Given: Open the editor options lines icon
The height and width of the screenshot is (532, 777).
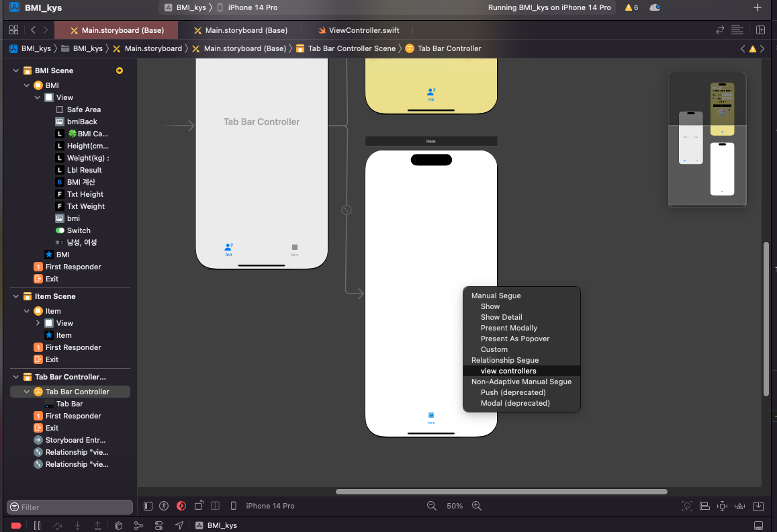Looking at the screenshot, I should [x=737, y=30].
